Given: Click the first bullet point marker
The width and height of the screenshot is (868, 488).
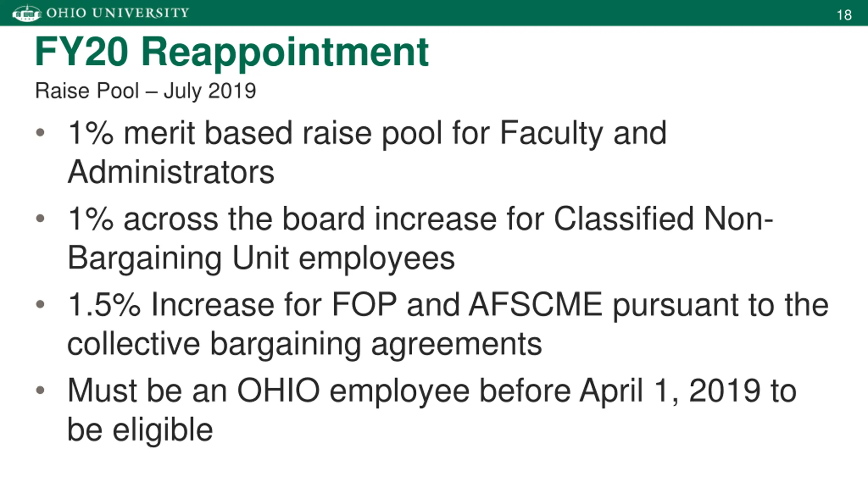Looking at the screenshot, I should (40, 132).
